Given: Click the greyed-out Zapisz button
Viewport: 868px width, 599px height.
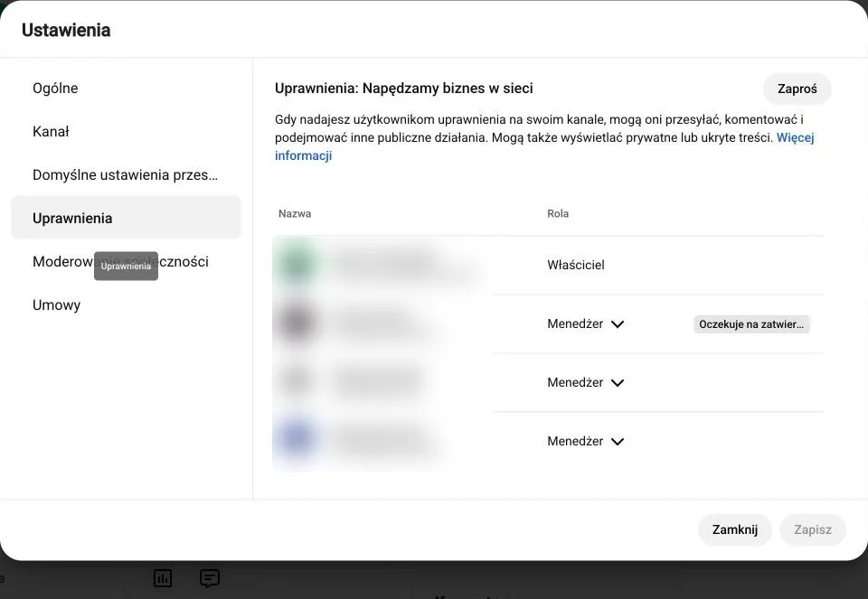Looking at the screenshot, I should point(813,529).
